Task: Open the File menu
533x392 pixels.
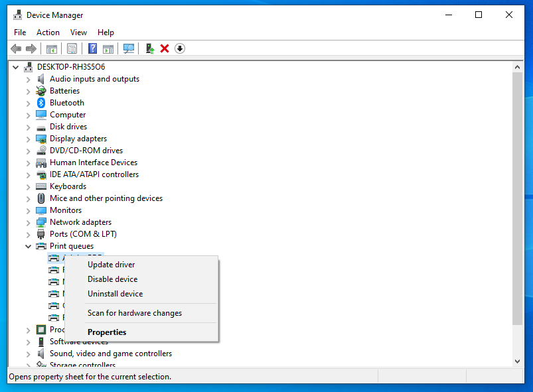Action: [x=20, y=33]
